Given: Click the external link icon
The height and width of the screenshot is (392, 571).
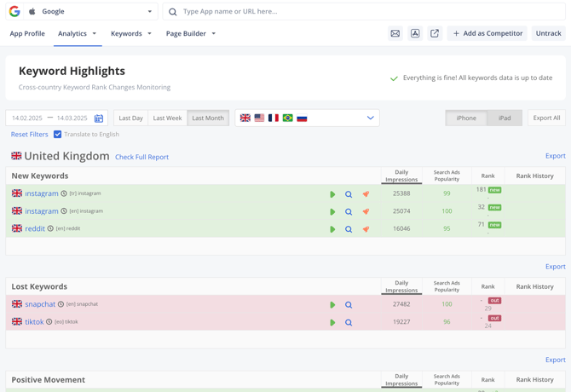Looking at the screenshot, I should (435, 33).
